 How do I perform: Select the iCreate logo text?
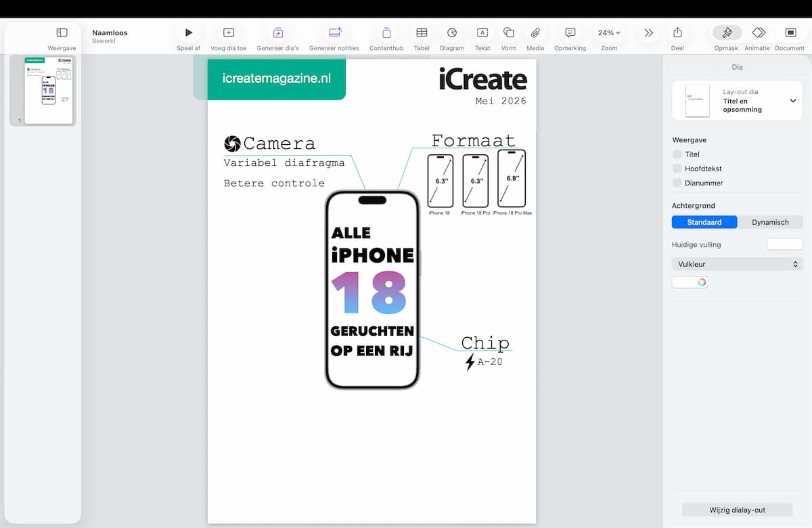tap(482, 79)
